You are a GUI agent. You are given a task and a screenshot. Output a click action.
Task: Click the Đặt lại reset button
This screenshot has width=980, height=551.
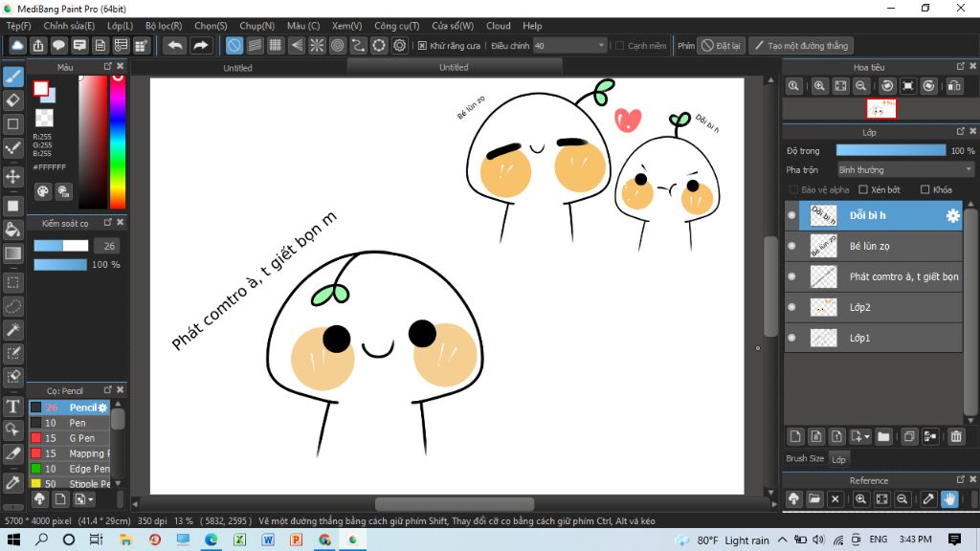click(722, 46)
